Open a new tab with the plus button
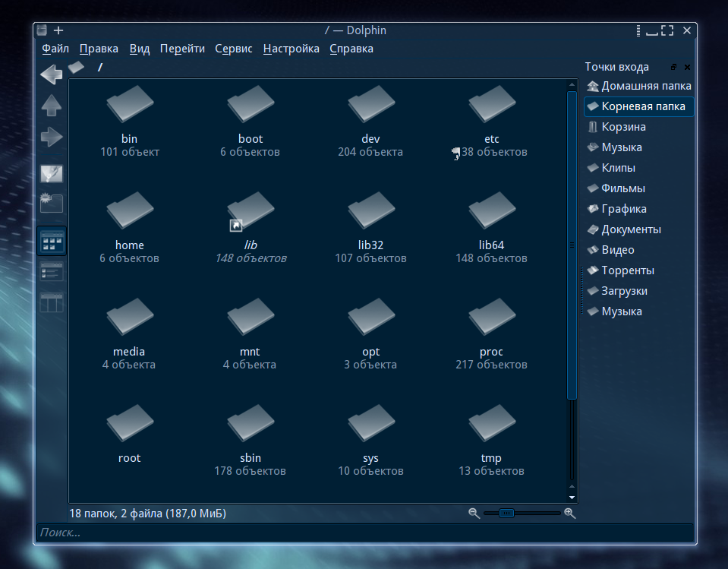The image size is (728, 569). click(58, 30)
